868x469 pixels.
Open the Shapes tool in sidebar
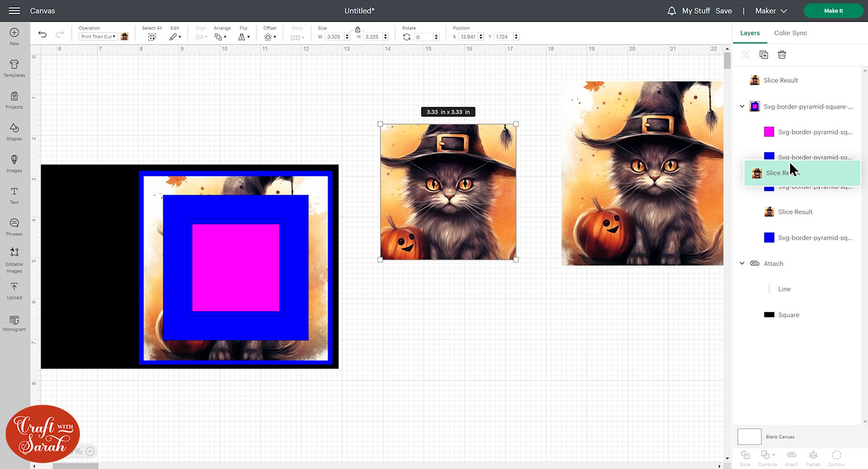tap(14, 131)
